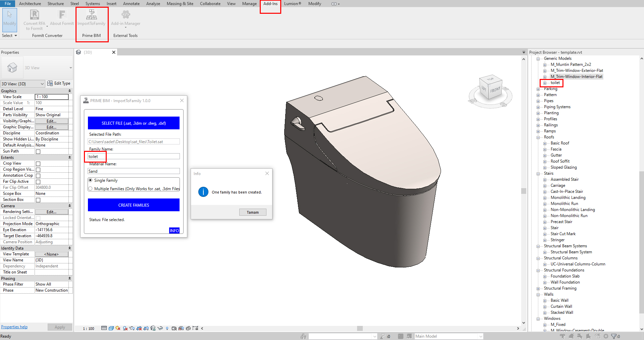
Task: Click the INFO button in PRIME BIM dialog
Action: 174,230
